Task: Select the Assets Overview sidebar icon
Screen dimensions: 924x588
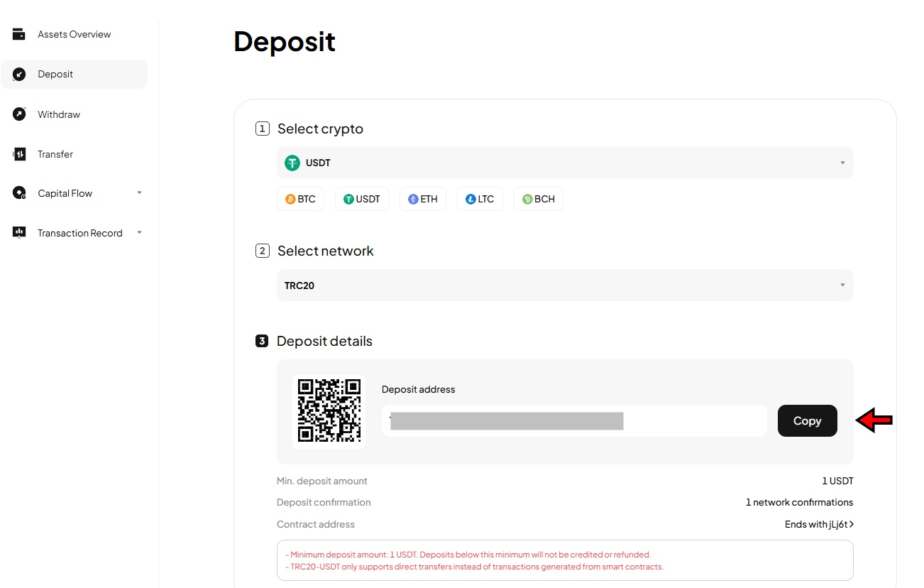Action: click(19, 33)
